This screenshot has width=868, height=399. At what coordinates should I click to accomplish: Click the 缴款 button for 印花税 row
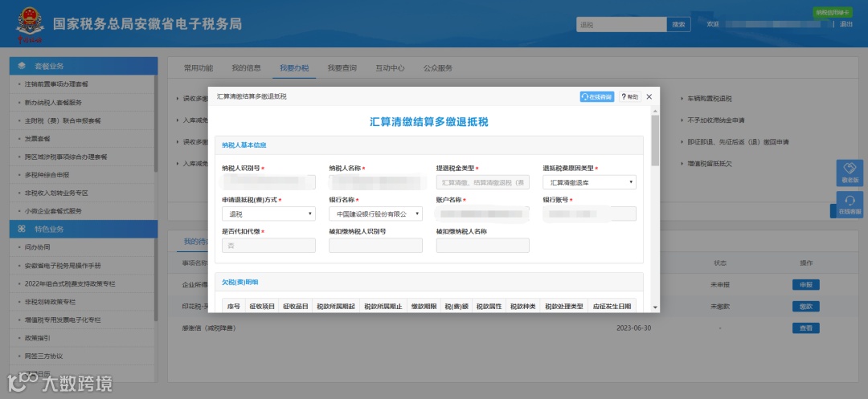(806, 306)
